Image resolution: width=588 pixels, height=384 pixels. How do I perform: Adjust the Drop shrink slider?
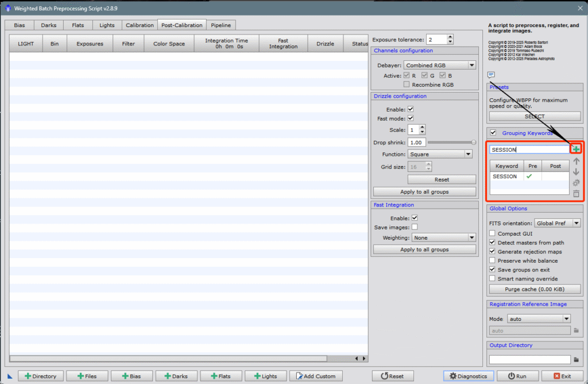tap(474, 142)
